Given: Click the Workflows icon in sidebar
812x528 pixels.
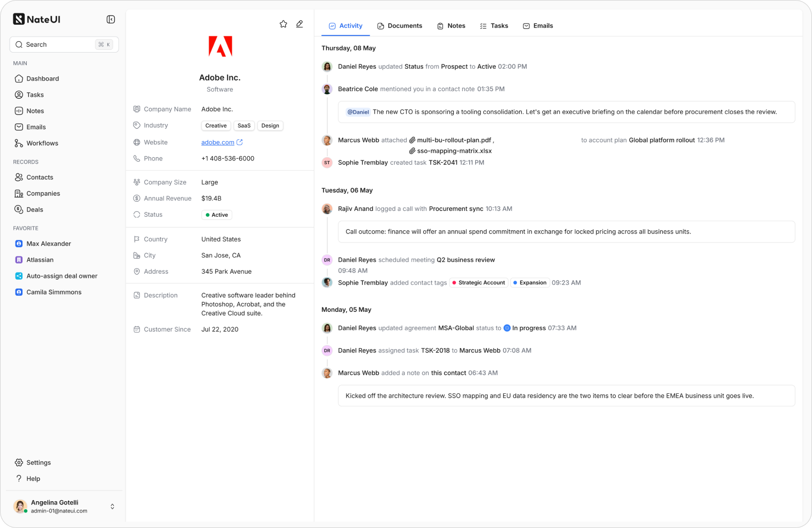Looking at the screenshot, I should coord(19,143).
